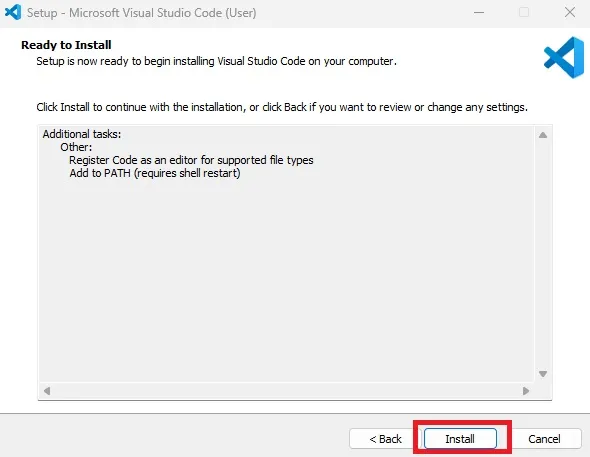Click the summary box's down scroll arrow

pos(543,374)
